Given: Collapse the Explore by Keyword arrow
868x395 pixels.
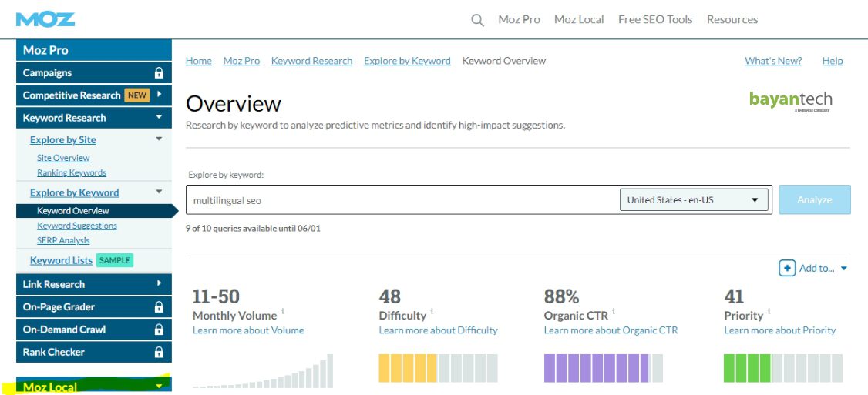Looking at the screenshot, I should tap(160, 192).
